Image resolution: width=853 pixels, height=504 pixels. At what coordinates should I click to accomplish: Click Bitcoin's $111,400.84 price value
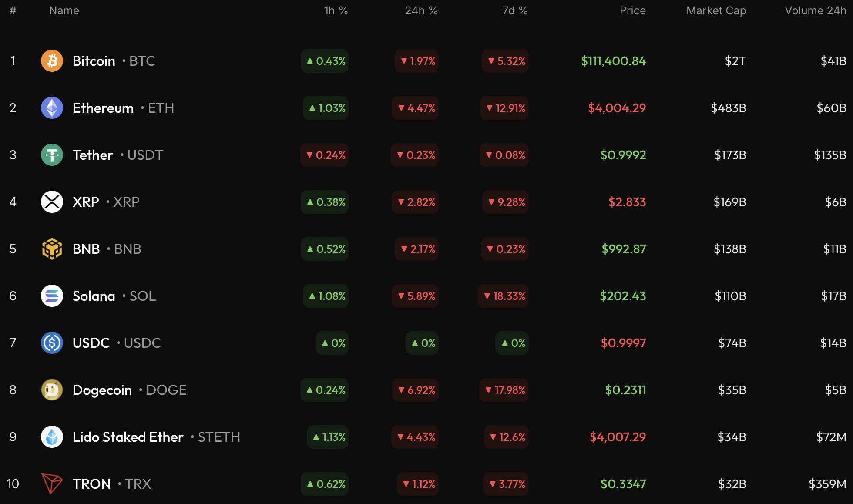pyautogui.click(x=613, y=61)
